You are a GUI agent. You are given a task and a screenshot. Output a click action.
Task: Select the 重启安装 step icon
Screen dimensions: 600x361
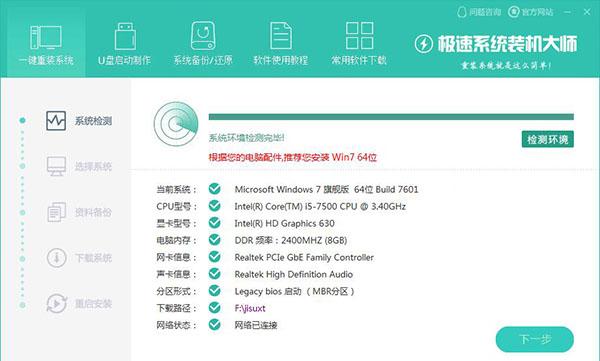[56, 304]
